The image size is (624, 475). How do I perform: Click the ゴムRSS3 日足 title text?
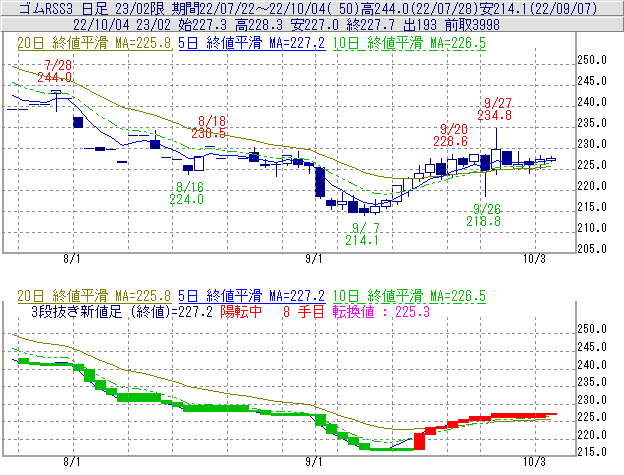pyautogui.click(x=63, y=8)
